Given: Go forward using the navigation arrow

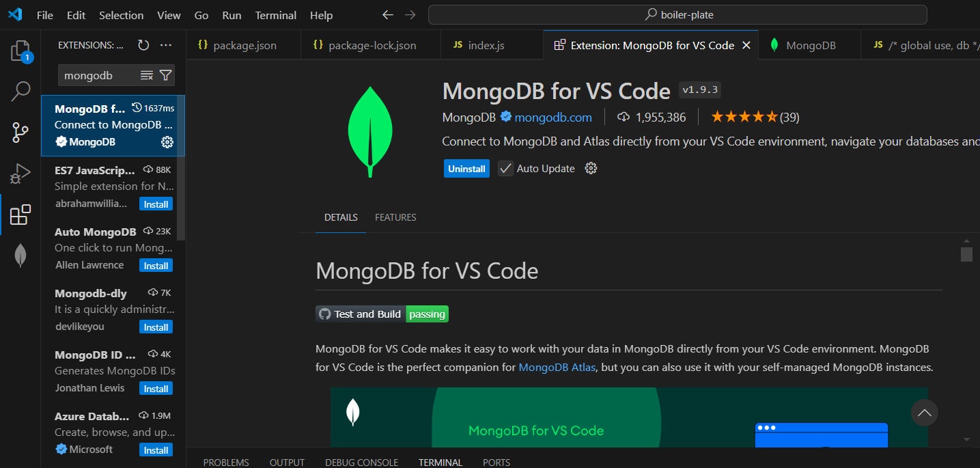Looking at the screenshot, I should 410,14.
